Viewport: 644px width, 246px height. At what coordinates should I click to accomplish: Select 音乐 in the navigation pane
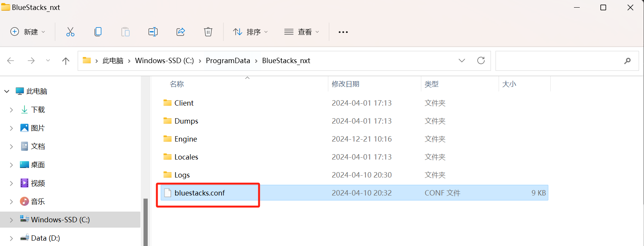(x=38, y=202)
